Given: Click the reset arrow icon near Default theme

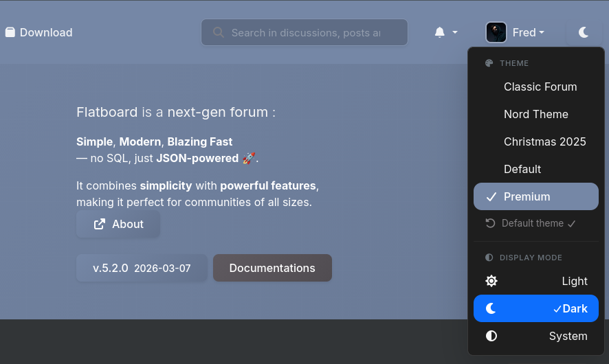Looking at the screenshot, I should coord(490,223).
